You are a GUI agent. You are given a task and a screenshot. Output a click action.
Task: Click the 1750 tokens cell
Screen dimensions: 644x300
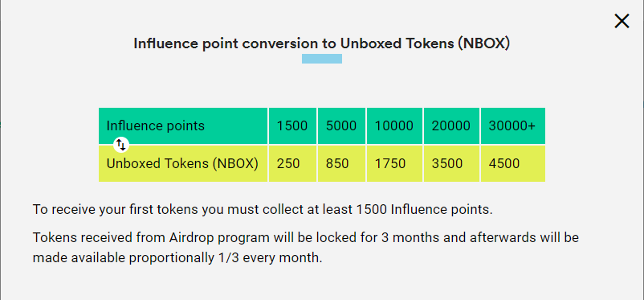(x=394, y=163)
